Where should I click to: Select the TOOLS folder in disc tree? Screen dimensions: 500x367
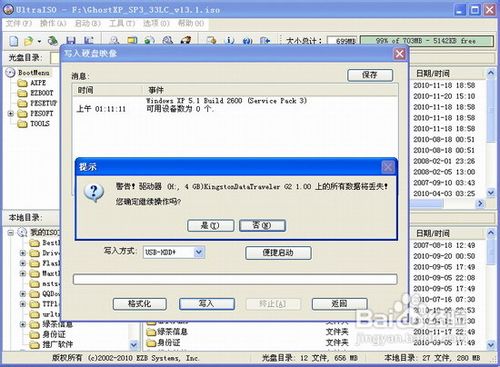40,124
